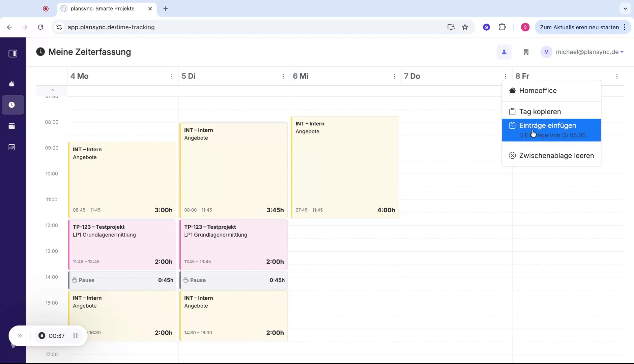Screen dimensions: 634x364
Task: Open the browser profile S avatar
Action: point(525,27)
